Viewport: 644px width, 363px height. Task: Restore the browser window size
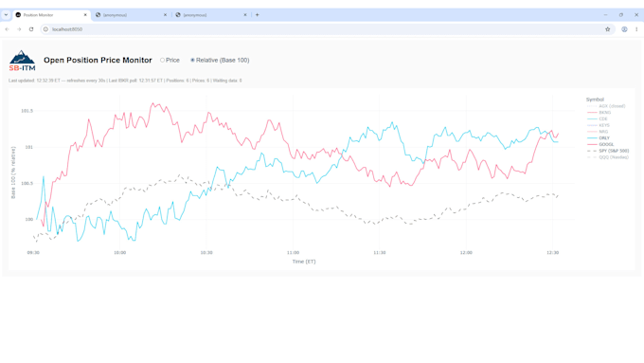click(x=621, y=15)
